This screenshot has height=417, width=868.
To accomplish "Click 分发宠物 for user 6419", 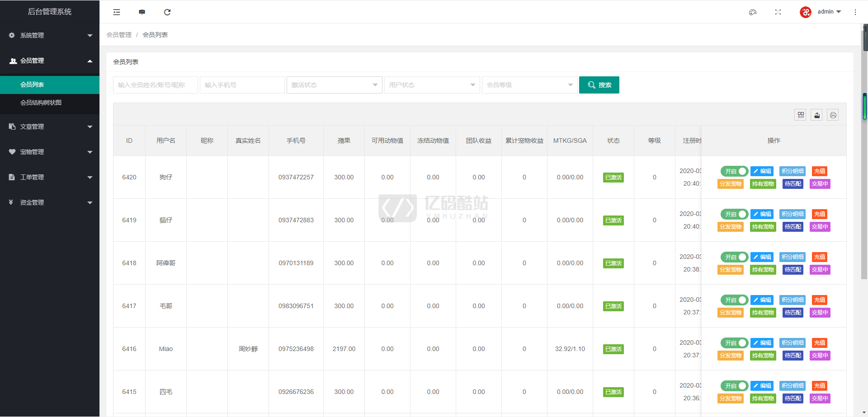I will 731,227.
